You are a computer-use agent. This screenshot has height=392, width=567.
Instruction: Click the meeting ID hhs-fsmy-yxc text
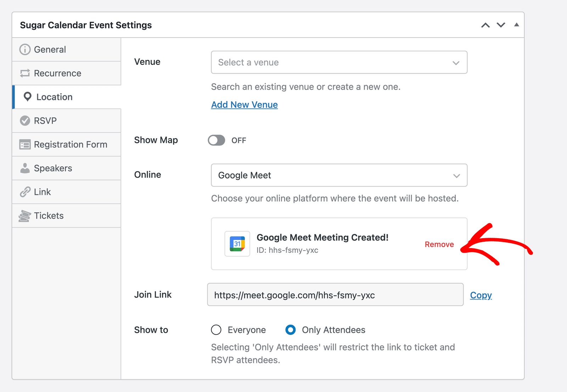tap(293, 250)
